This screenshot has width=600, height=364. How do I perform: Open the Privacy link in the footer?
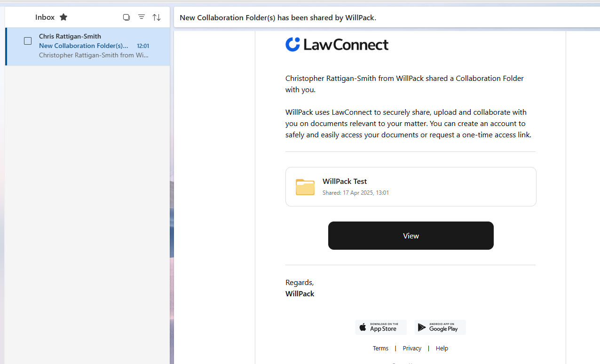click(411, 348)
